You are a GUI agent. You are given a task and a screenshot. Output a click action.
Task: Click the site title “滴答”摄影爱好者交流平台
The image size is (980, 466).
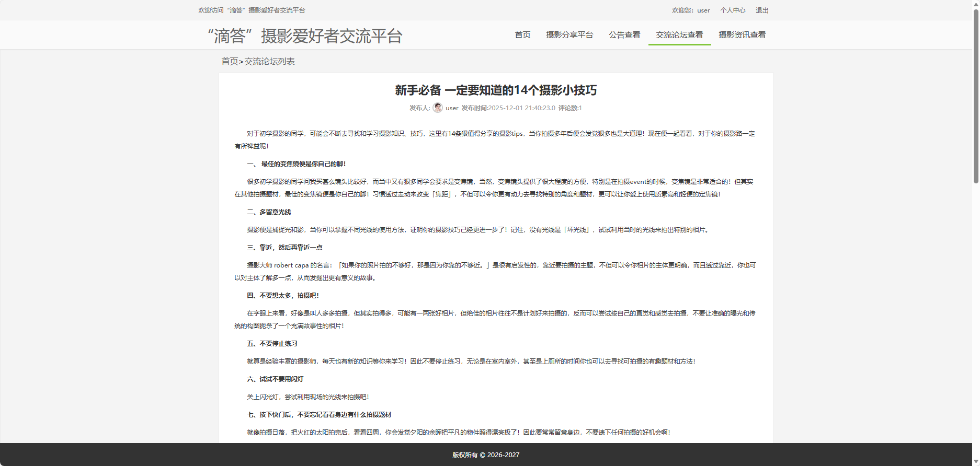tap(305, 36)
